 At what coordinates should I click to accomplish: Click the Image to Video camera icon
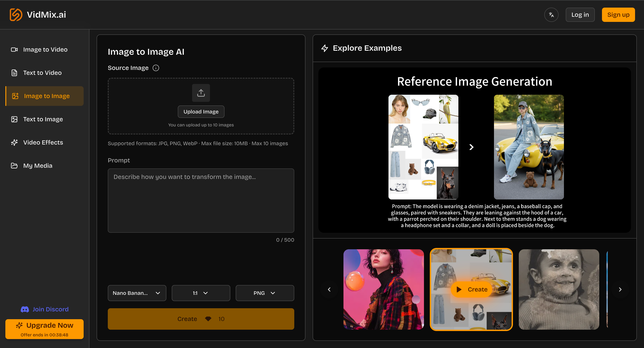tap(14, 49)
